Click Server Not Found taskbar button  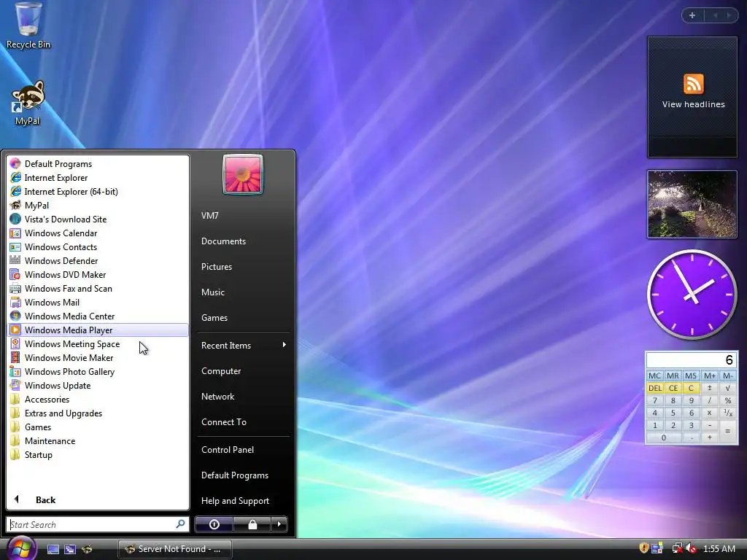[x=175, y=549]
